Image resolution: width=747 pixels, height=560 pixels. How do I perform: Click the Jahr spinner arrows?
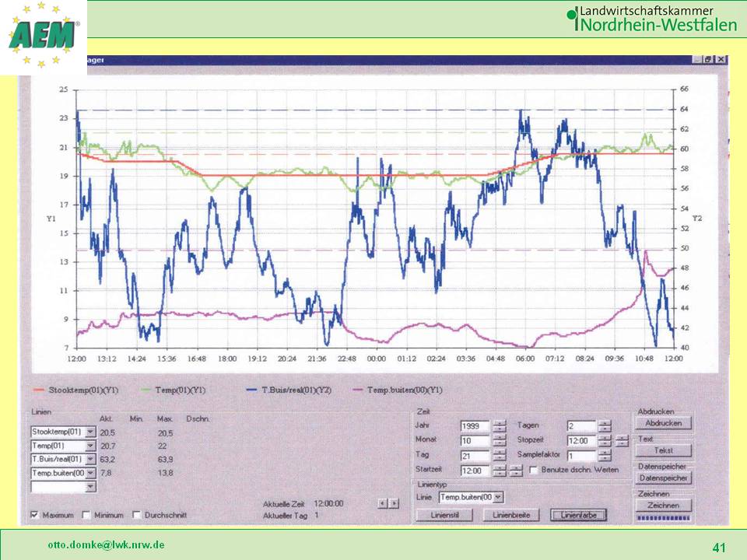(500, 426)
